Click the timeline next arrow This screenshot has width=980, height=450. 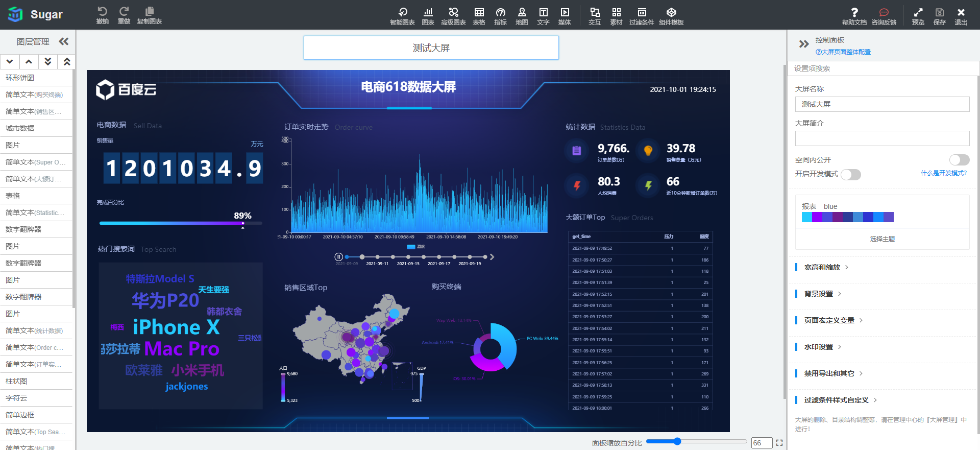point(492,257)
